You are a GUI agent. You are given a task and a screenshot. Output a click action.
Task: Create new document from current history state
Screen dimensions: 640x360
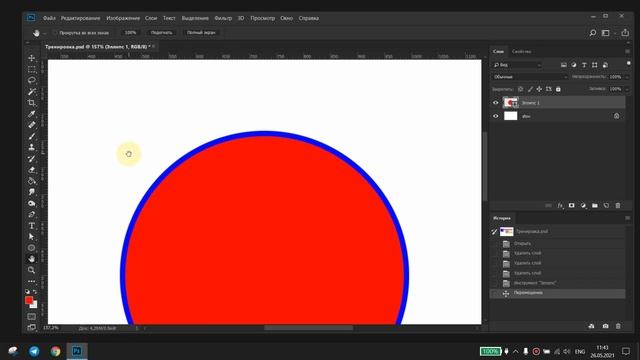tap(591, 326)
